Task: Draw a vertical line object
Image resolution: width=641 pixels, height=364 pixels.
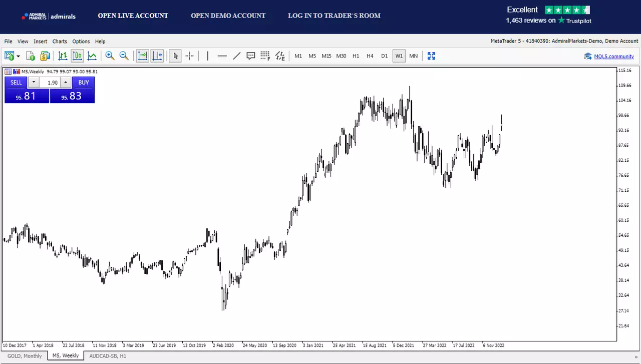Action: 207,56
